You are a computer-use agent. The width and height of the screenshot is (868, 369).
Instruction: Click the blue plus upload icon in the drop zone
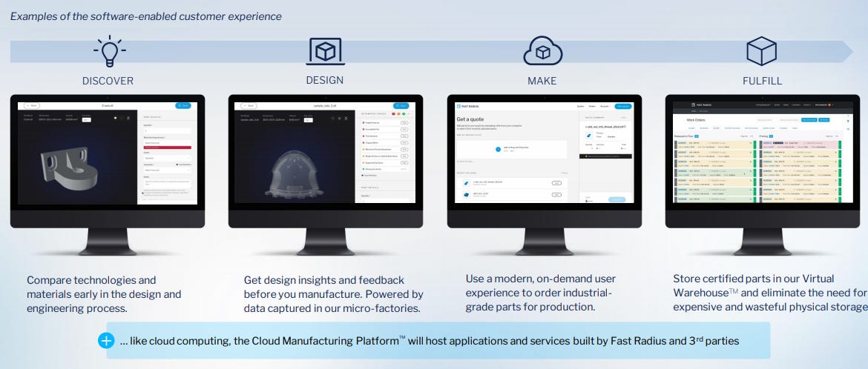(x=499, y=150)
